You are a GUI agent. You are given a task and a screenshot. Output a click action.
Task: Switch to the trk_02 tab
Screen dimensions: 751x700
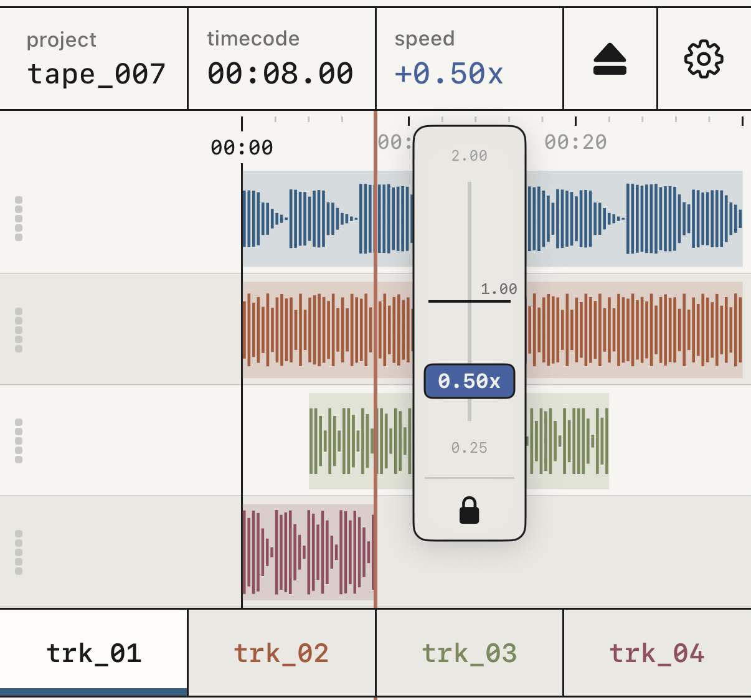click(281, 653)
